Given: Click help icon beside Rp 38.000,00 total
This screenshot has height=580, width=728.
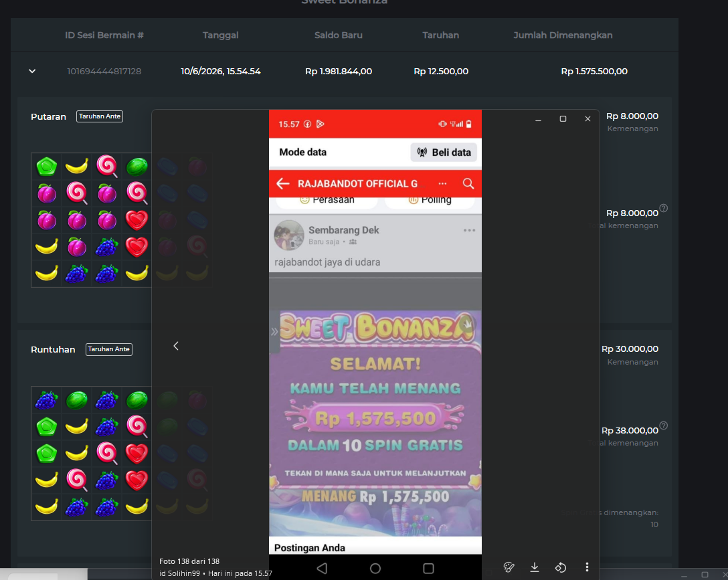Looking at the screenshot, I should 664,425.
